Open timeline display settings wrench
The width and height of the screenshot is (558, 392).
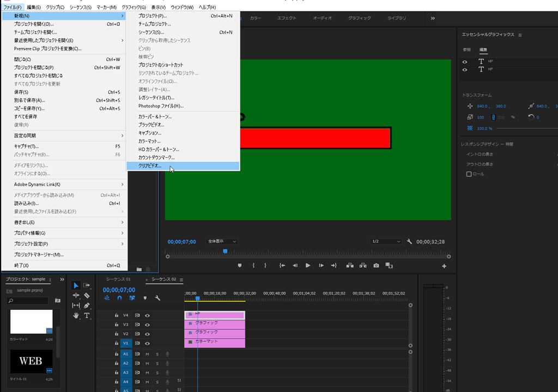(x=157, y=298)
